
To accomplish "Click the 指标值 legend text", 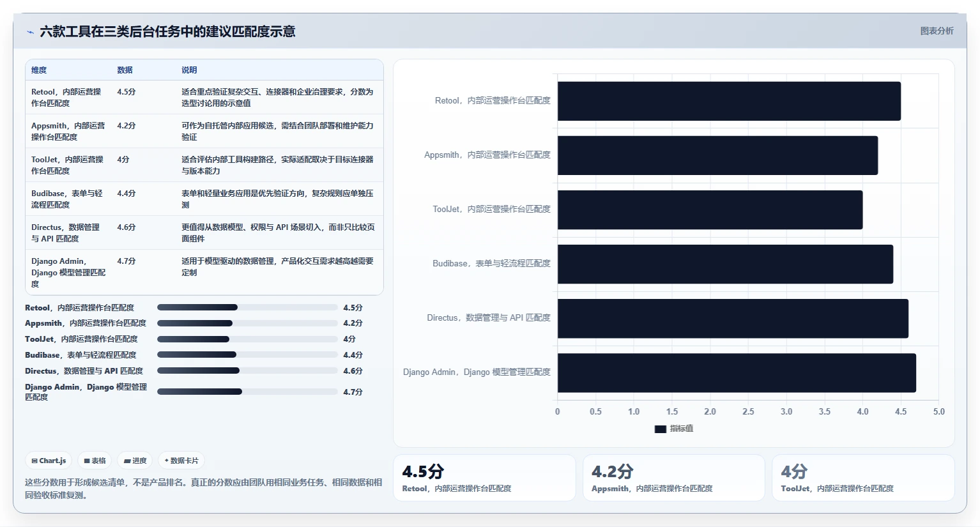I will tap(681, 429).
